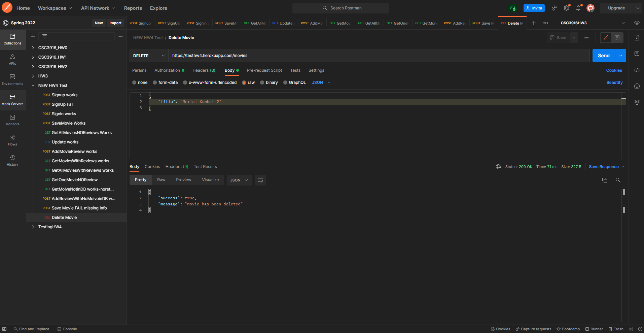Open the code snippet panel on the right

637,70
